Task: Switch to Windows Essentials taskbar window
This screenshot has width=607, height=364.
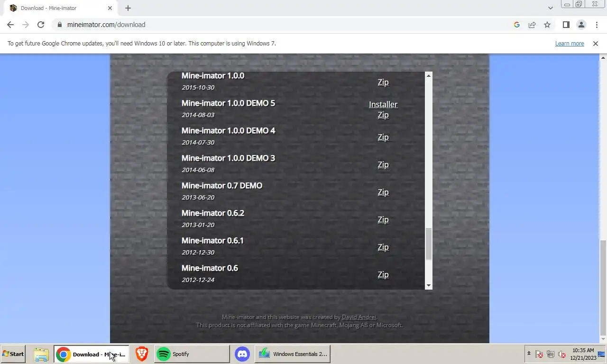Action: pyautogui.click(x=292, y=354)
